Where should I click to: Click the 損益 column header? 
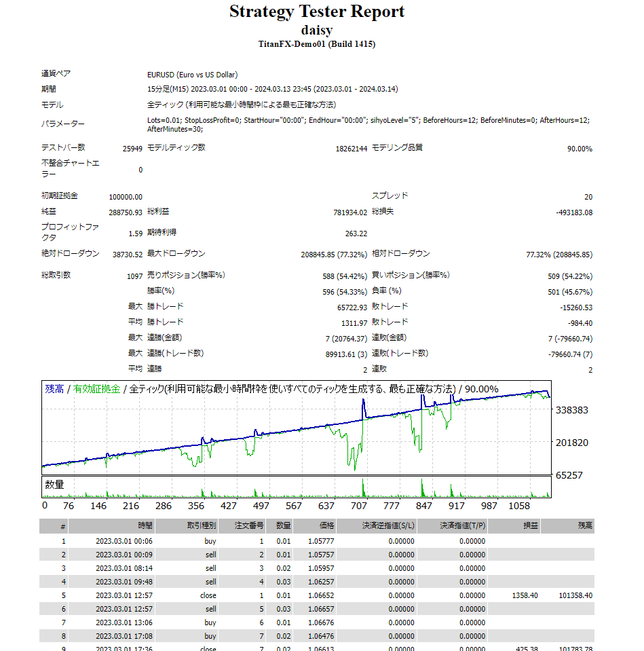coord(529,526)
